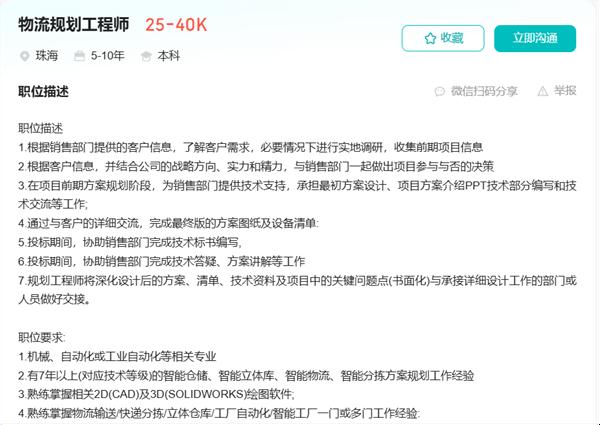Image resolution: width=600 pixels, height=425 pixels.
Task: Click description line 5 about 技术标书编写
Action: coord(130,243)
